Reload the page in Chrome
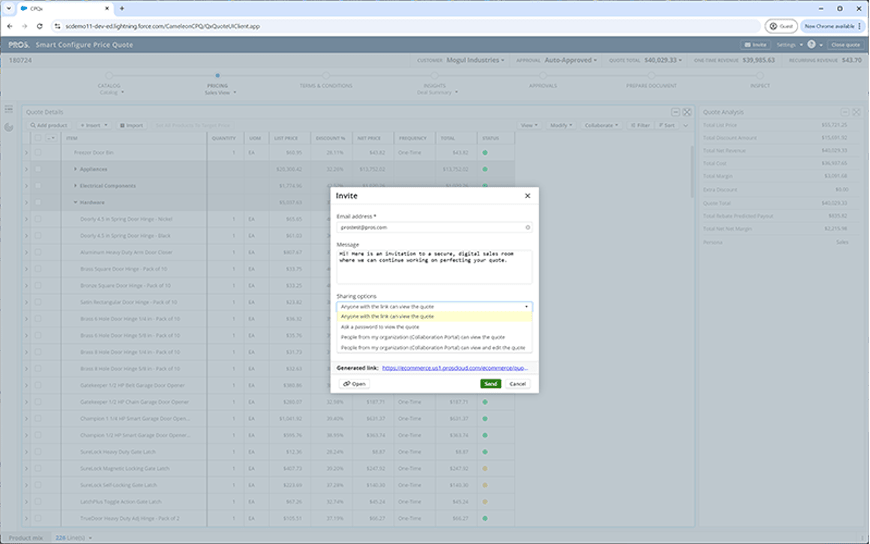870x544 pixels. coord(39,26)
